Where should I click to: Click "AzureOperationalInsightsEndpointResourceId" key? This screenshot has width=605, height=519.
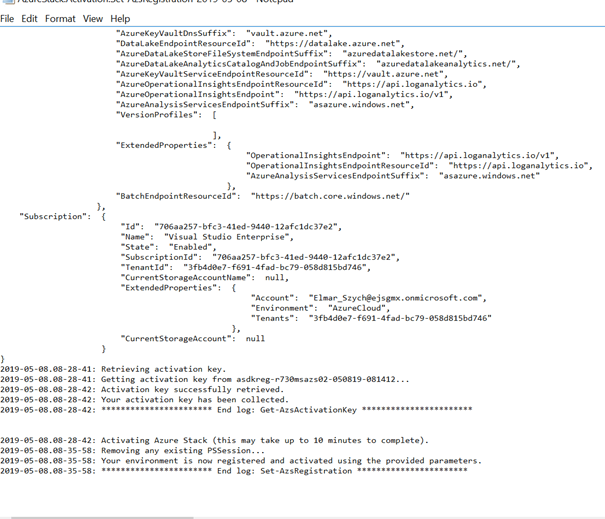pyautogui.click(x=224, y=84)
